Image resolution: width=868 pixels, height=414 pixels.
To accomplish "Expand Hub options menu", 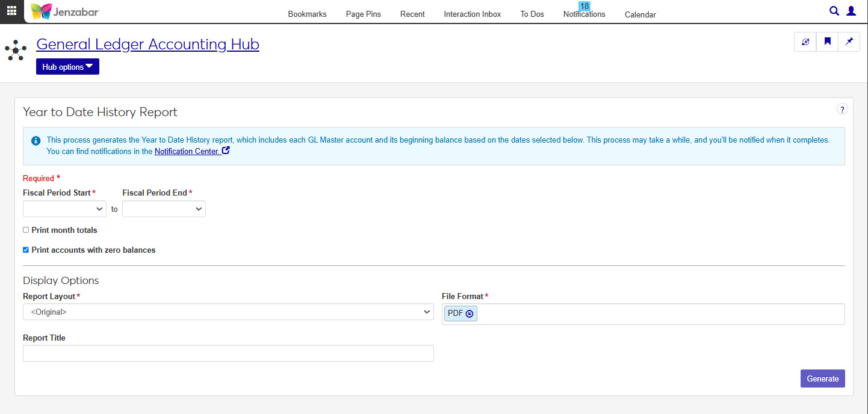I will click(67, 67).
